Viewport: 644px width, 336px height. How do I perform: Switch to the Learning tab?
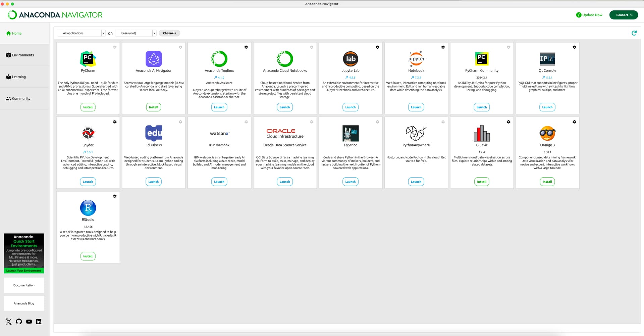pyautogui.click(x=24, y=77)
